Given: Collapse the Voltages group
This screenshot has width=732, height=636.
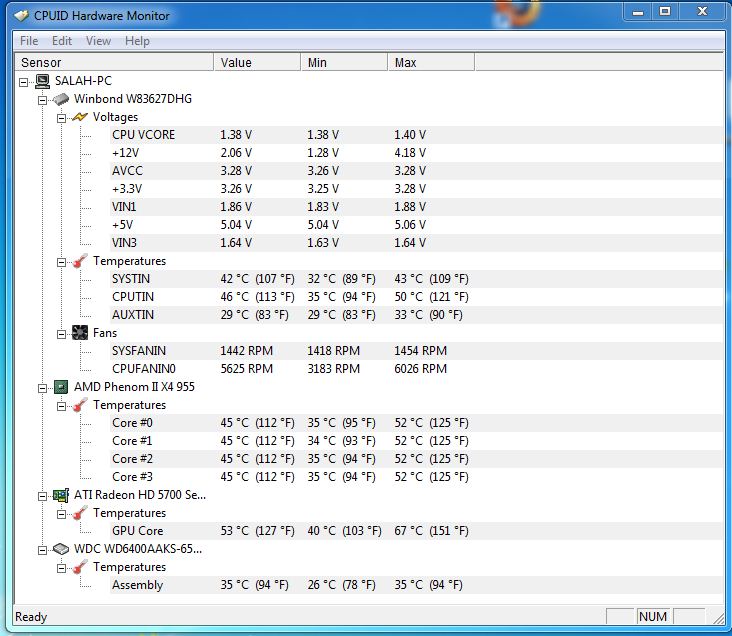Looking at the screenshot, I should (61, 118).
